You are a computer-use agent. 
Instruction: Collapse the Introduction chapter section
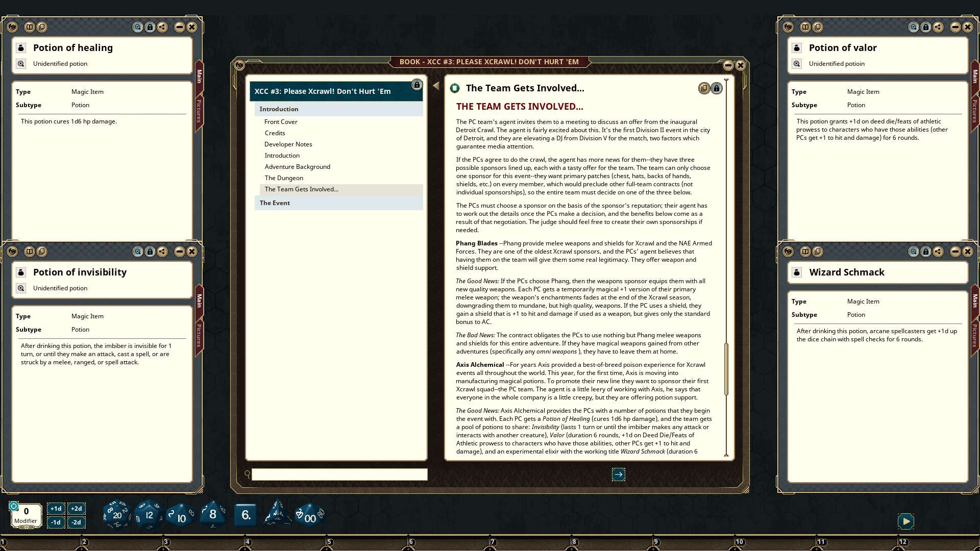[x=279, y=109]
